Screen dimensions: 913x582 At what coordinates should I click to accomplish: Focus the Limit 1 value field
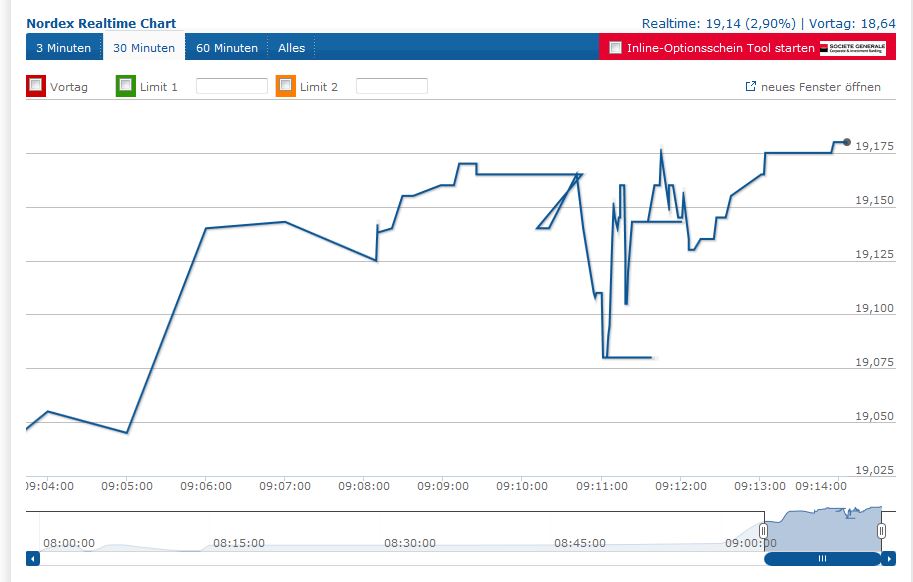point(232,86)
